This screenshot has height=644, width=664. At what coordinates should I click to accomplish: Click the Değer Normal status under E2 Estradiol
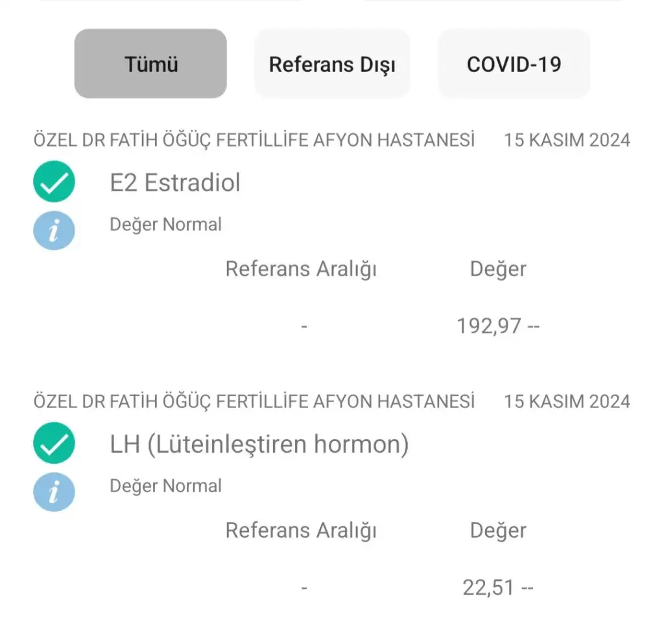[x=165, y=224]
